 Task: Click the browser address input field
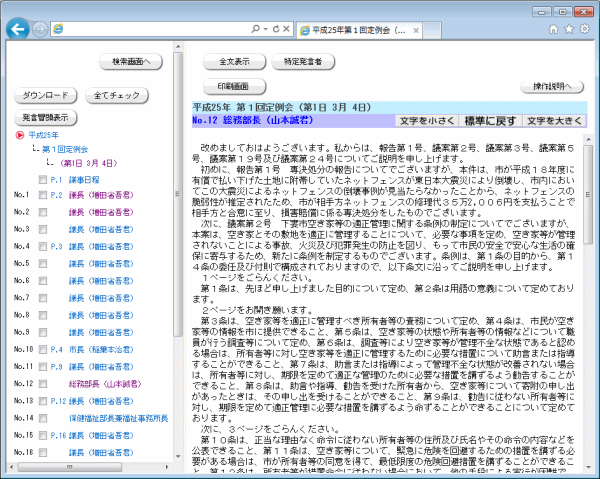pos(157,29)
